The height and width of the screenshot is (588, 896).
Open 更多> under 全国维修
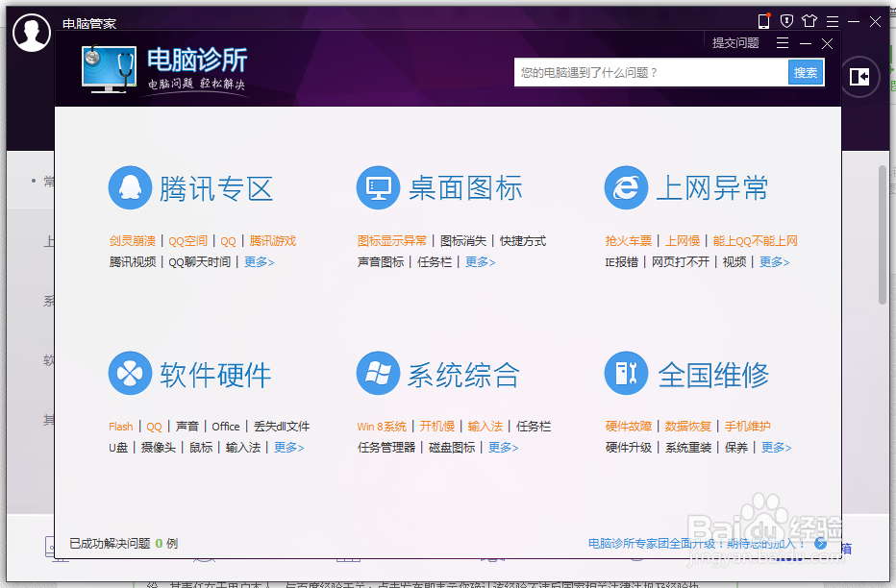click(776, 448)
